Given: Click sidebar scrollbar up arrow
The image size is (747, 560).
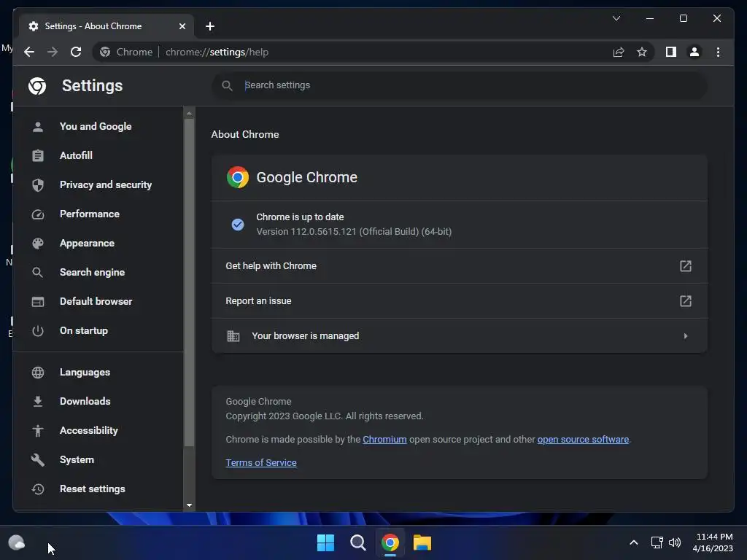Looking at the screenshot, I should 189,113.
